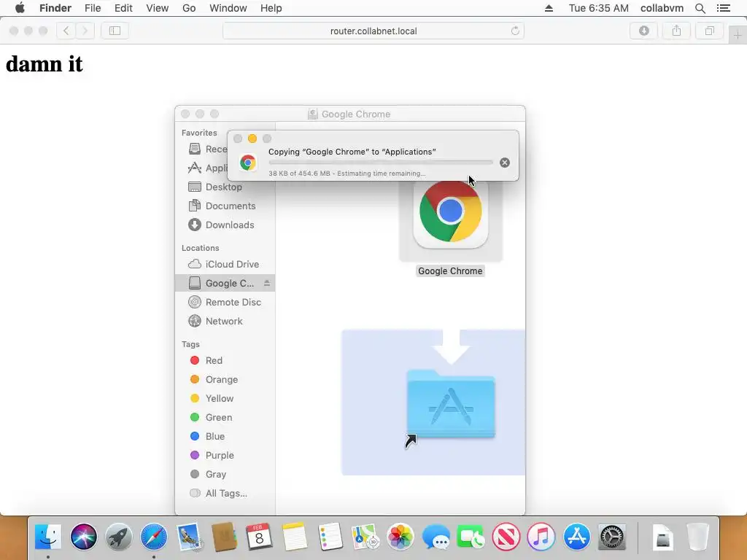Open System Preferences gear in dock

pyautogui.click(x=612, y=537)
